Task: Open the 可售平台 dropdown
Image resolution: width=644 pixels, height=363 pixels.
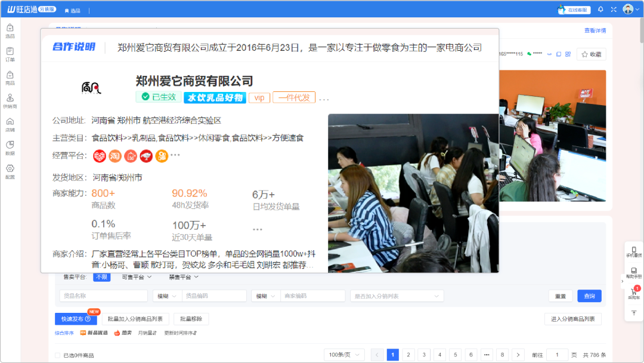Action: click(x=137, y=277)
